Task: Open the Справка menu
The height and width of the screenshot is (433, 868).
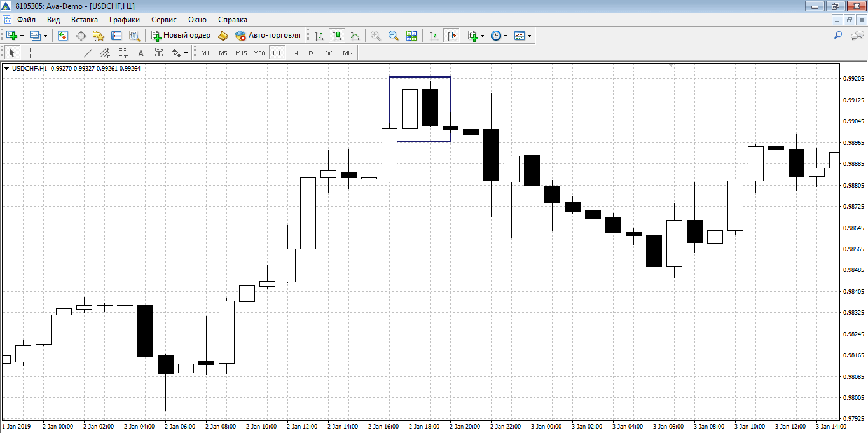Action: pos(233,20)
